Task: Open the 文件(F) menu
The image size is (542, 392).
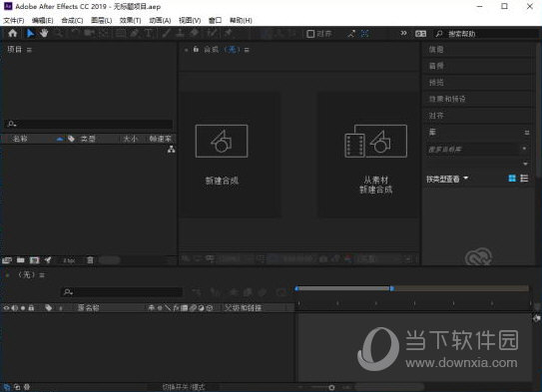Action: pyautogui.click(x=14, y=20)
